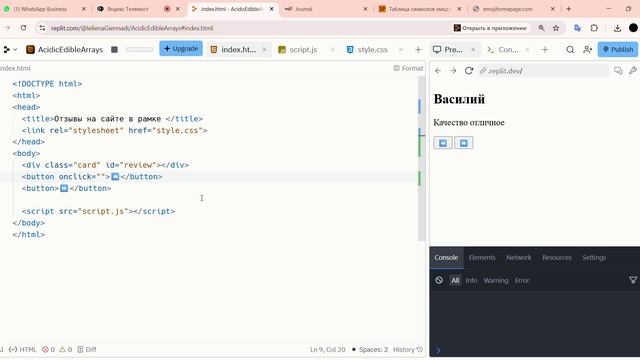Click the browser zoom magnifier icon
This screenshot has width=640, height=360.
pos(541,28)
